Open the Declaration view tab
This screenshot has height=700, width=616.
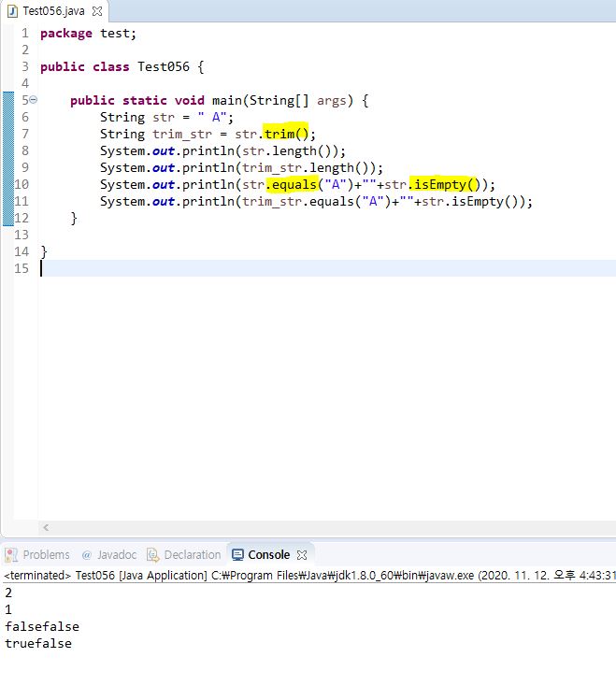pos(184,554)
